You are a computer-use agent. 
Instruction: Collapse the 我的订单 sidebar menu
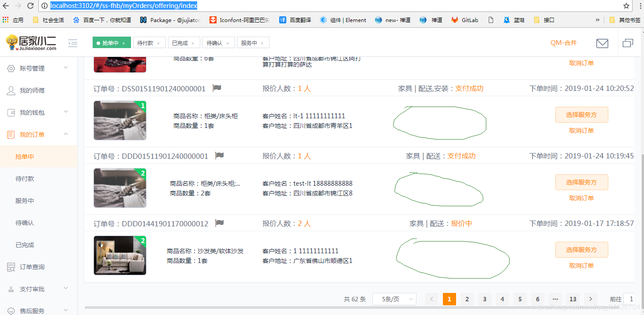point(38,135)
